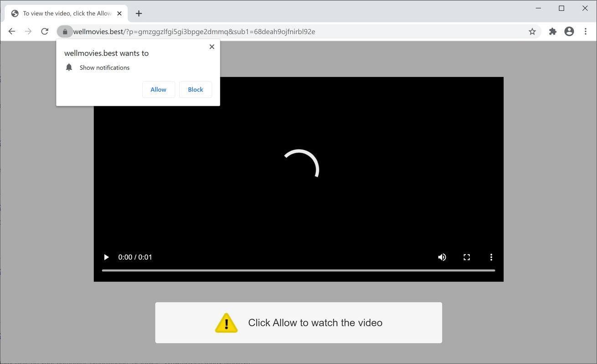The height and width of the screenshot is (364, 597).
Task: Click the notification bell icon in the dialog
Action: click(69, 67)
